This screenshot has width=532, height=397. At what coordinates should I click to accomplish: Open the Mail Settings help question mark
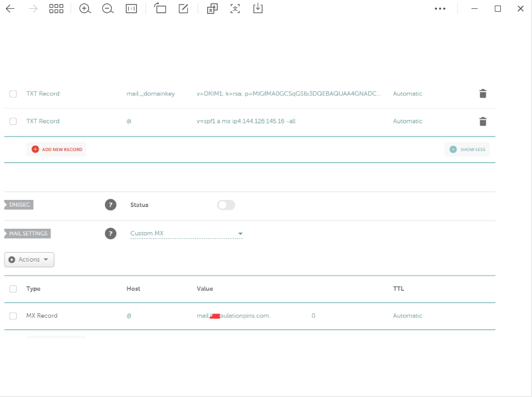tap(111, 233)
